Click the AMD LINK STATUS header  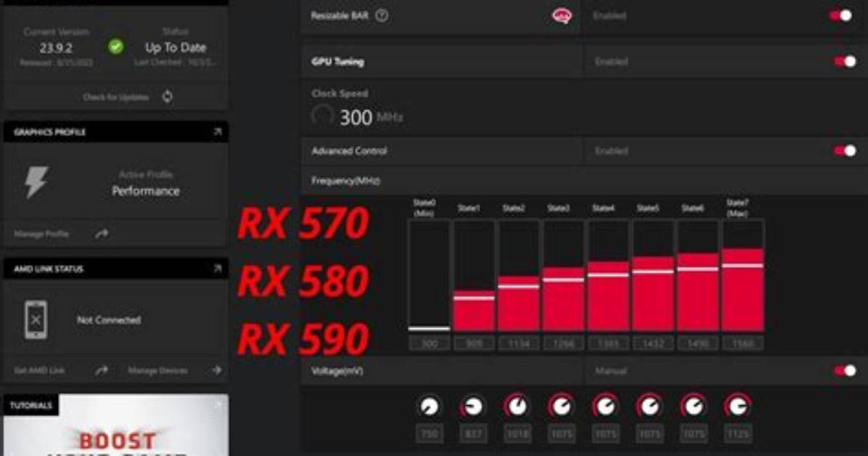click(48, 269)
